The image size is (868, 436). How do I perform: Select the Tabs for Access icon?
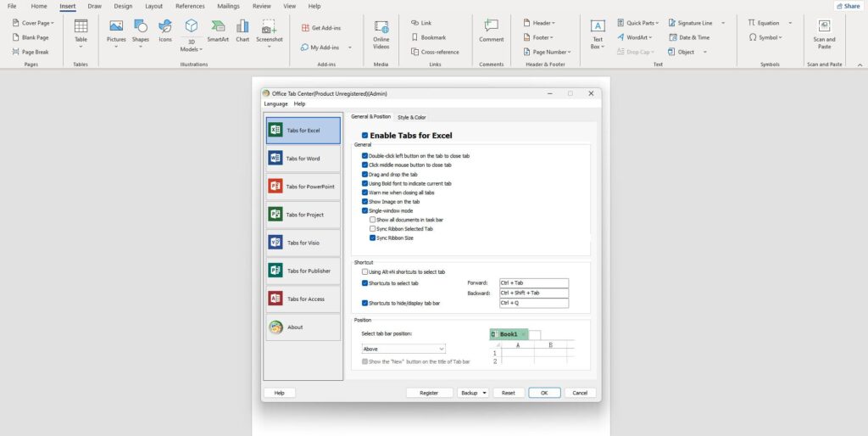(x=275, y=299)
